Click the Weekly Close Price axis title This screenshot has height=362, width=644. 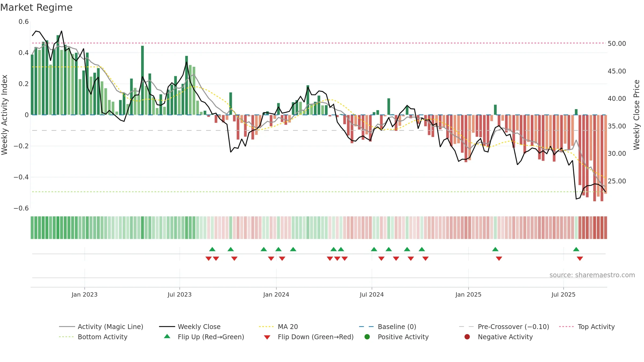click(x=636, y=115)
